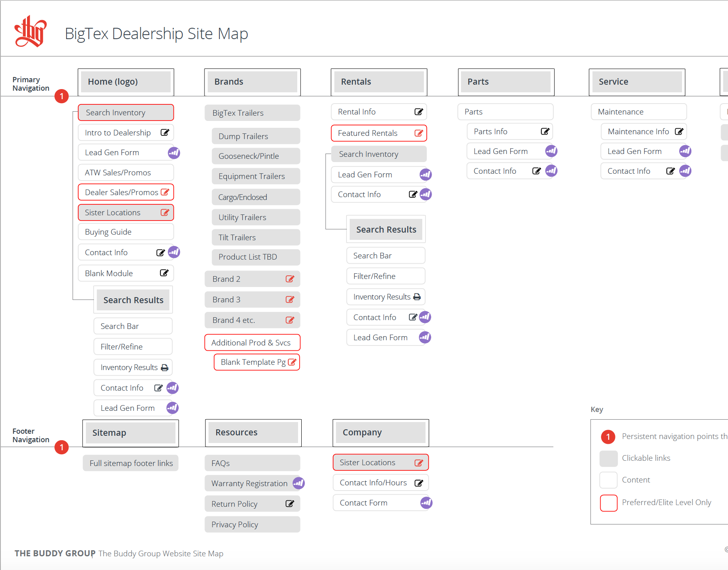Screen dimensions: 728x570
Task: Click the red edit icon on Blank Template Pg
Action: 292,362
